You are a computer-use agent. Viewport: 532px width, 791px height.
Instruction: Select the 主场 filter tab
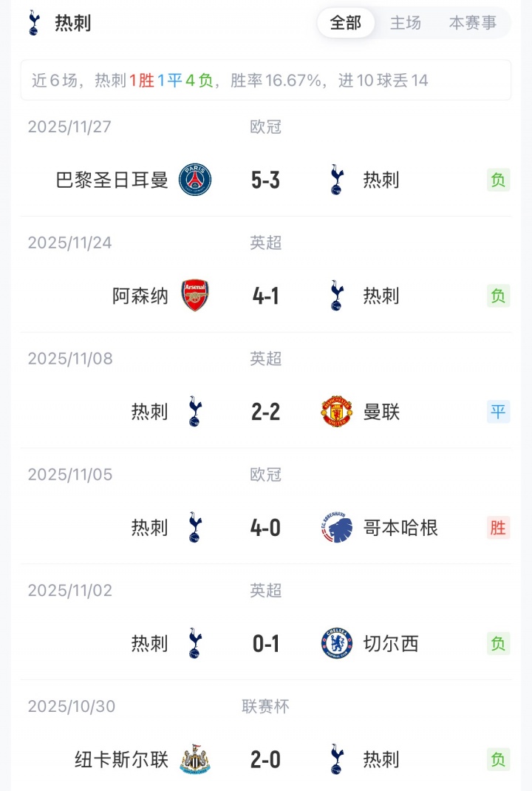tap(406, 23)
